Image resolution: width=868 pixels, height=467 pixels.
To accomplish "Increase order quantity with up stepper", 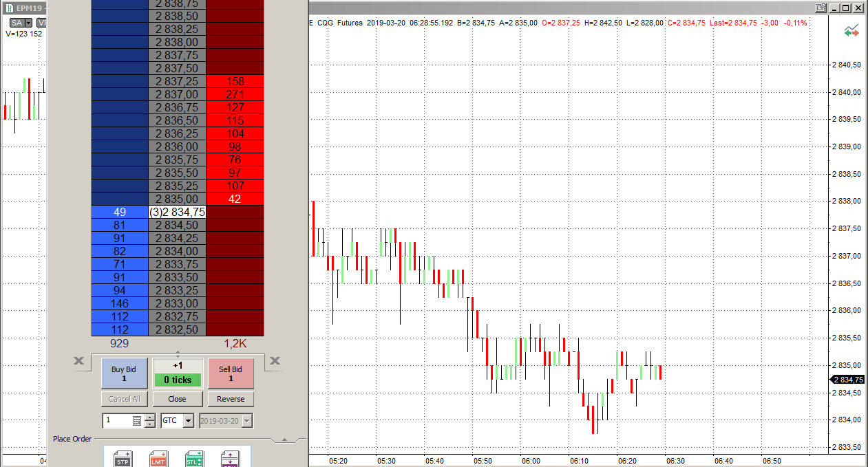I will click(150, 417).
